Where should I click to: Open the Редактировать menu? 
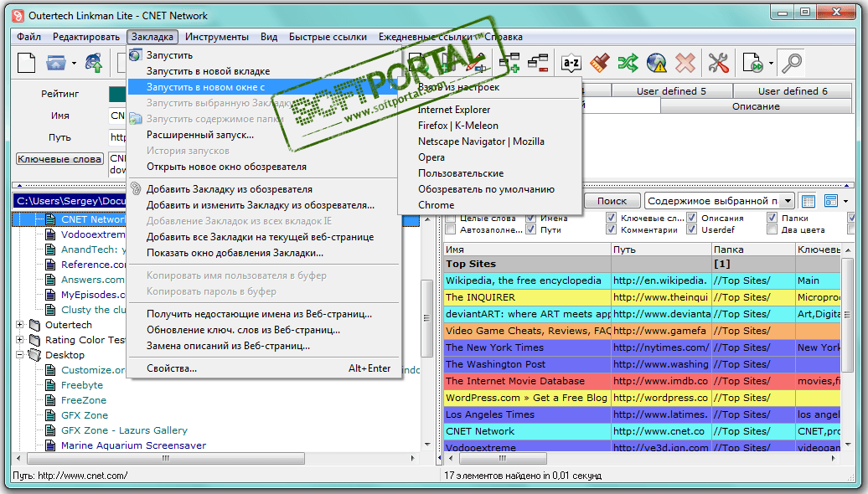86,37
